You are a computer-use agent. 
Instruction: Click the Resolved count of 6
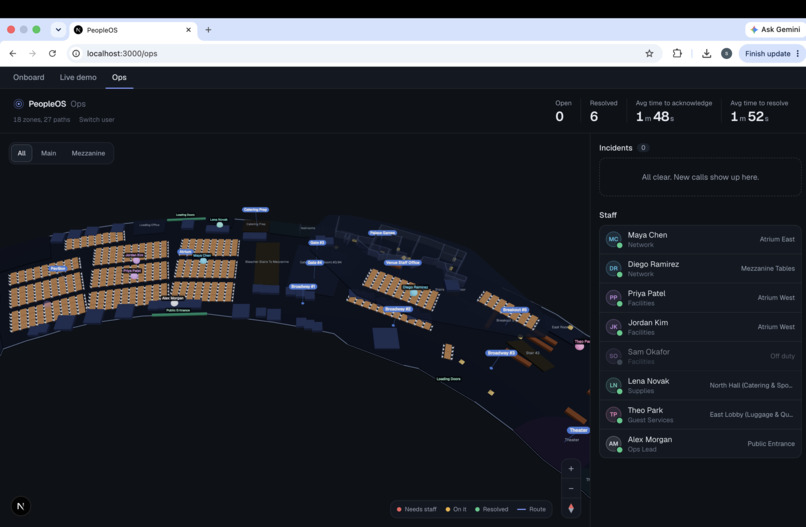pos(594,117)
